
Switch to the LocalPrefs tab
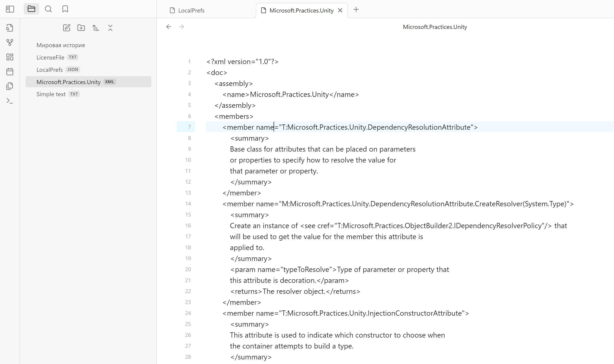(191, 10)
